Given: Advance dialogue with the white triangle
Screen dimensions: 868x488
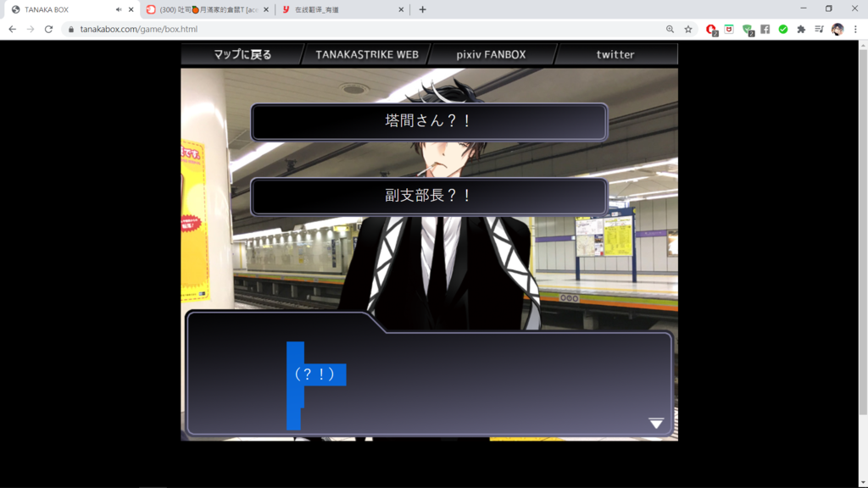Looking at the screenshot, I should pos(656,424).
